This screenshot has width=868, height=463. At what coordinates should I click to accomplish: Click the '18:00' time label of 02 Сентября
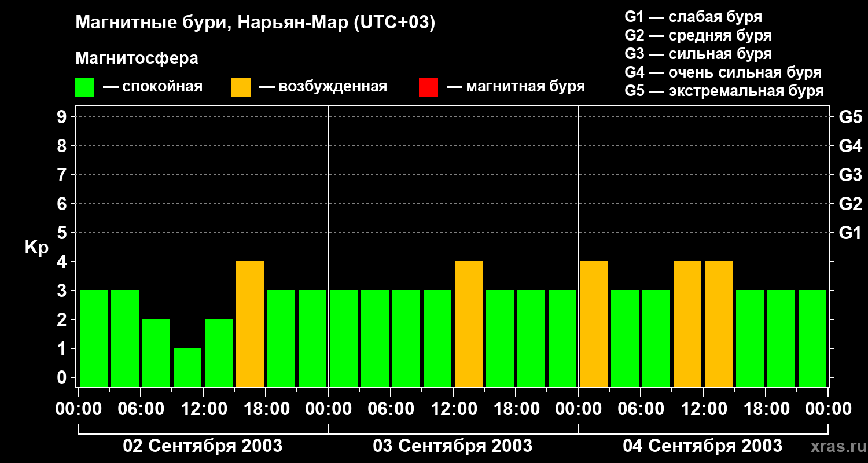coord(266,409)
